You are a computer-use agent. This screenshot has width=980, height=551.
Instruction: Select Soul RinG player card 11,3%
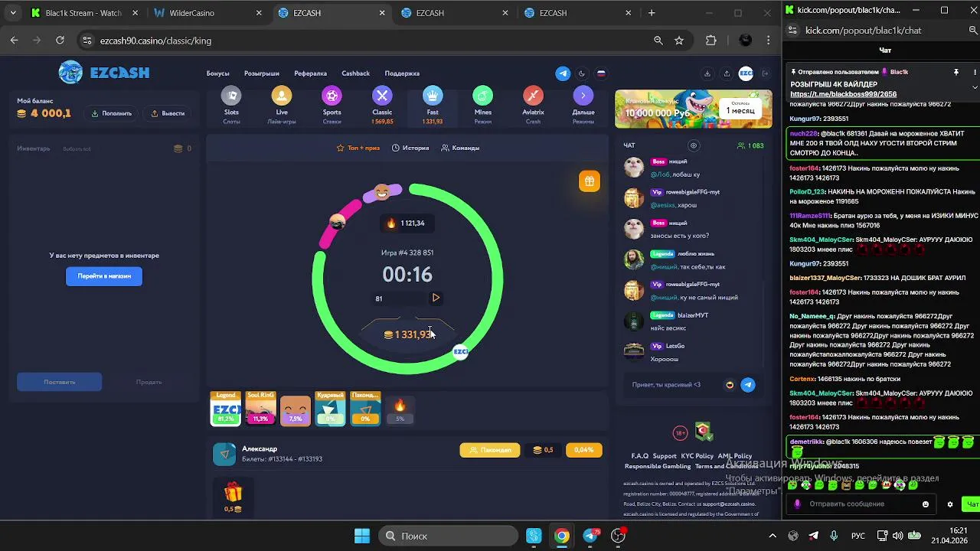260,408
